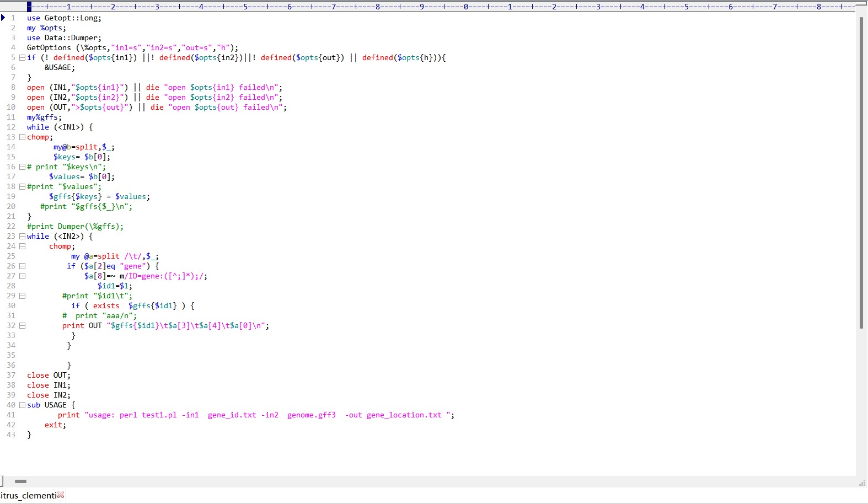Toggle fold marker at line 27

click(22, 276)
